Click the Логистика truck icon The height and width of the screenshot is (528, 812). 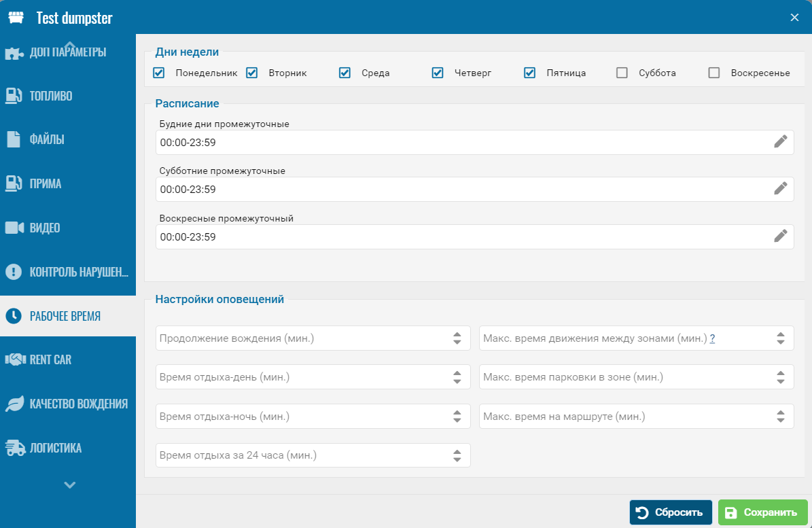click(x=14, y=448)
